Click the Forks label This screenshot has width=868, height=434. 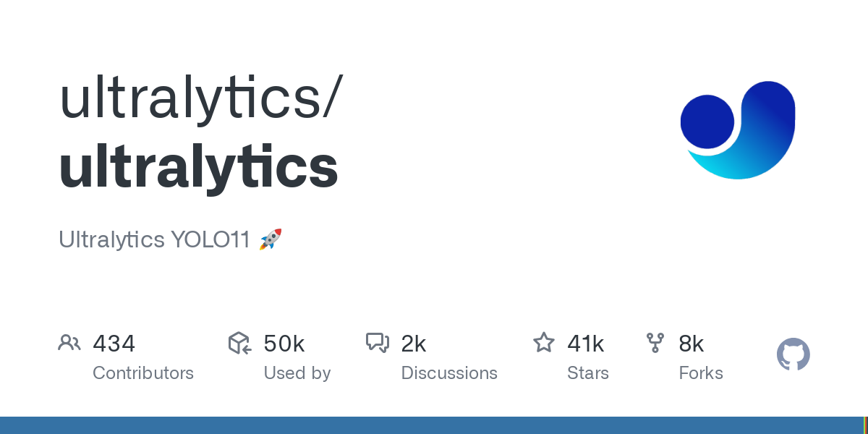(701, 373)
